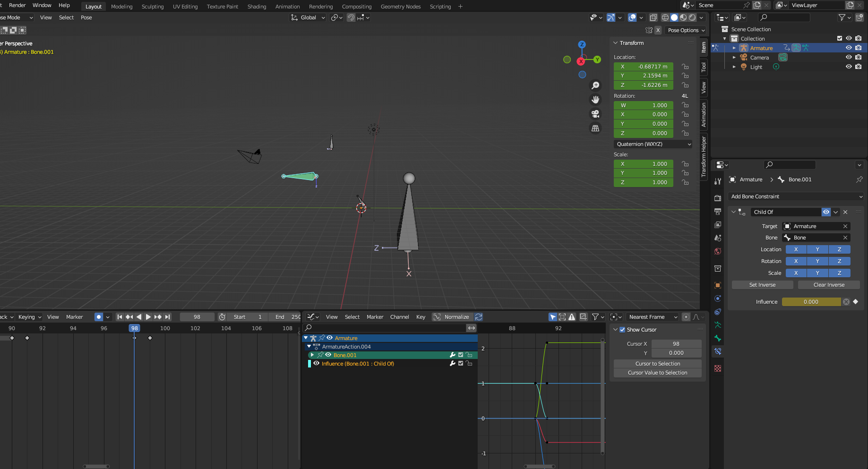Click the Influence slider in Child Of
This screenshot has width=868, height=469.
click(811, 302)
